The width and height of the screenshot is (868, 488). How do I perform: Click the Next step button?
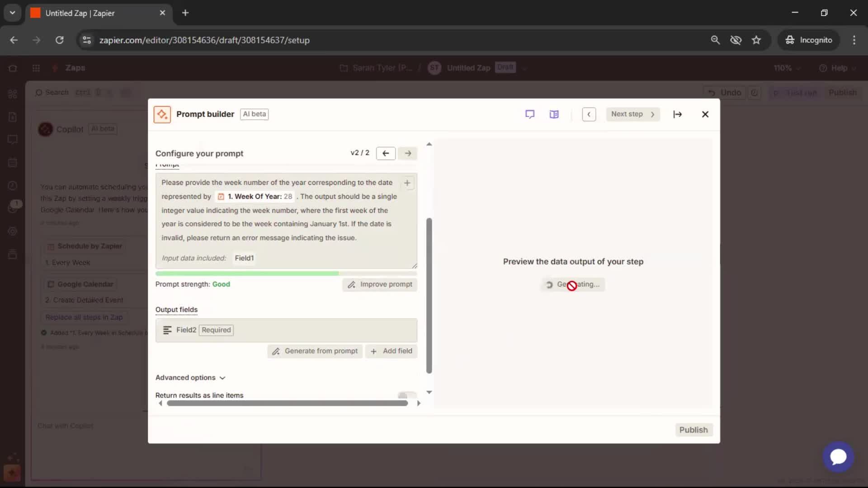pos(633,114)
